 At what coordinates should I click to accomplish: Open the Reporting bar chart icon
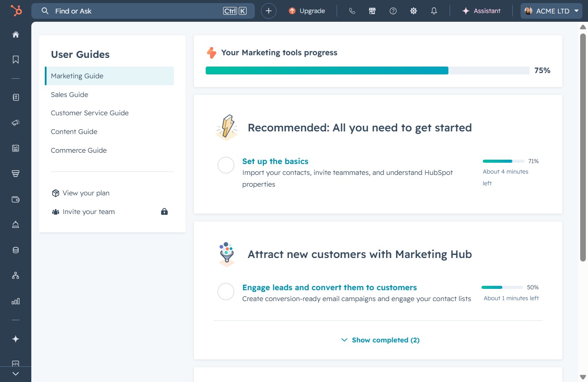pyautogui.click(x=16, y=301)
